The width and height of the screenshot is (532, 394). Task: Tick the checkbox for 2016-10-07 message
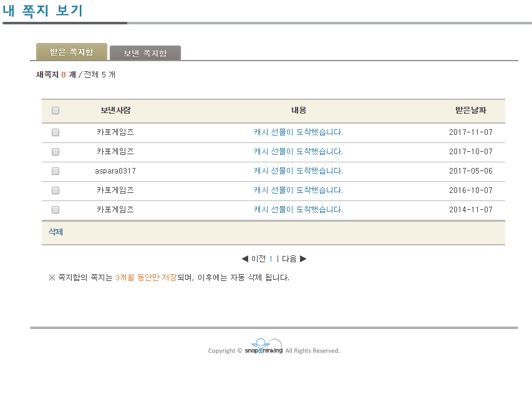click(56, 190)
